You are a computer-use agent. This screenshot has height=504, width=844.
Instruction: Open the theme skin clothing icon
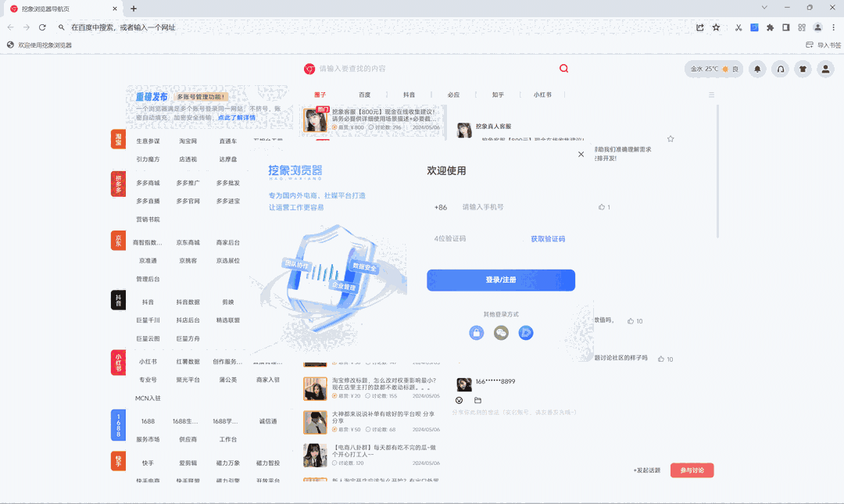click(803, 69)
